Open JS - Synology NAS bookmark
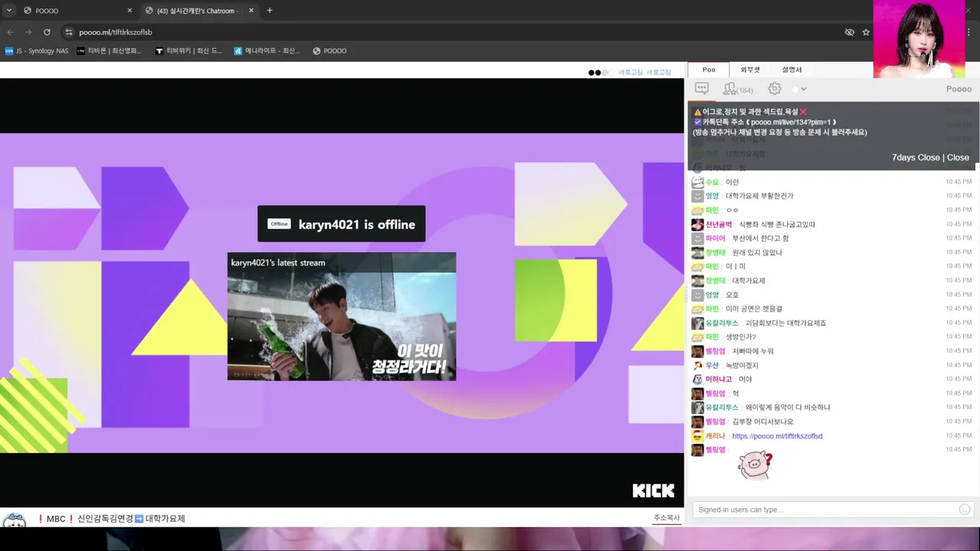The image size is (980, 551). click(37, 51)
